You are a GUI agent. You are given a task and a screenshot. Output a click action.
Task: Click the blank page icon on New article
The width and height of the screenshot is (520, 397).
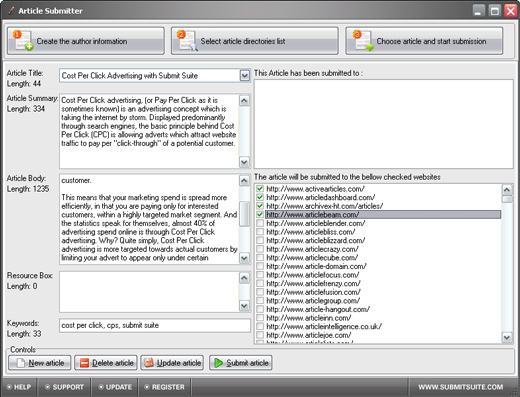click(21, 363)
